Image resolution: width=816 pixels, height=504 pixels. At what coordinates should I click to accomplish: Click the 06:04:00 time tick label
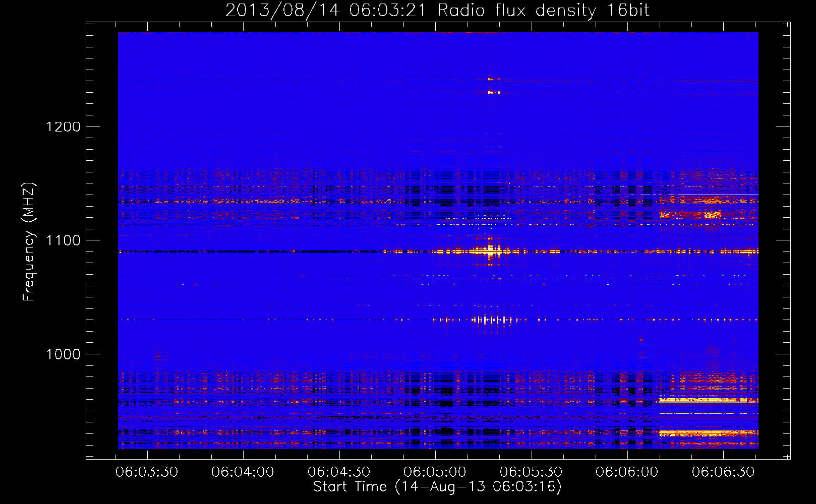pyautogui.click(x=243, y=472)
